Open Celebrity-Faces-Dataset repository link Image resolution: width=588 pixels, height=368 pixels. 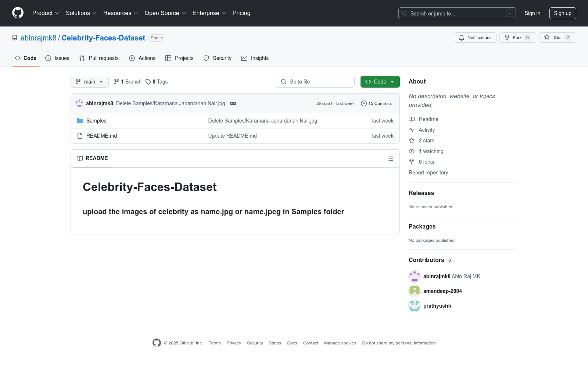[103, 38]
